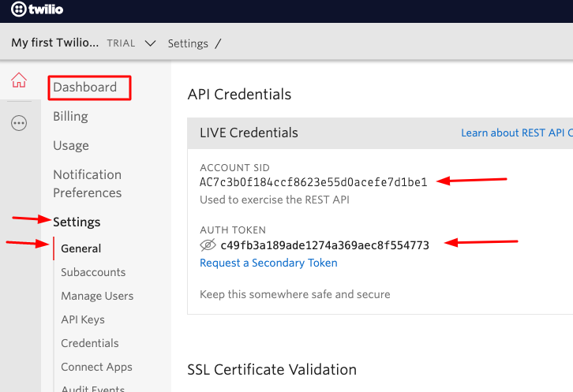Go to Dashboard in sidebar

84,88
